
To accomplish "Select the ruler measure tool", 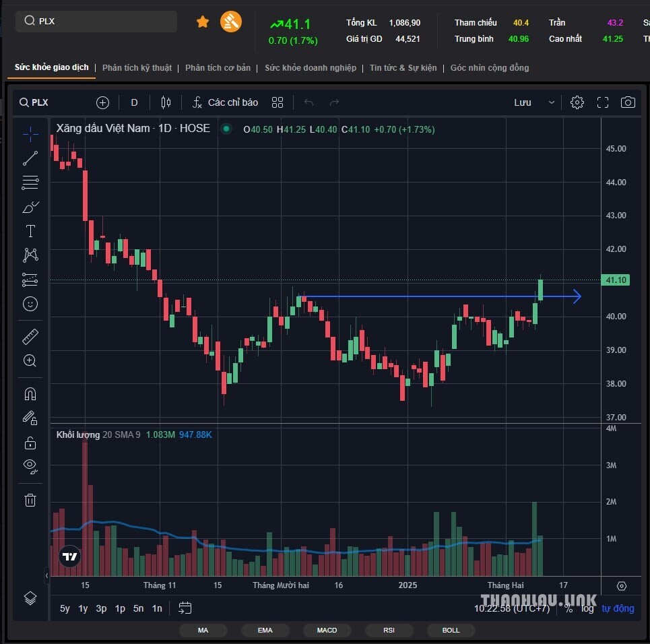I will (30, 337).
